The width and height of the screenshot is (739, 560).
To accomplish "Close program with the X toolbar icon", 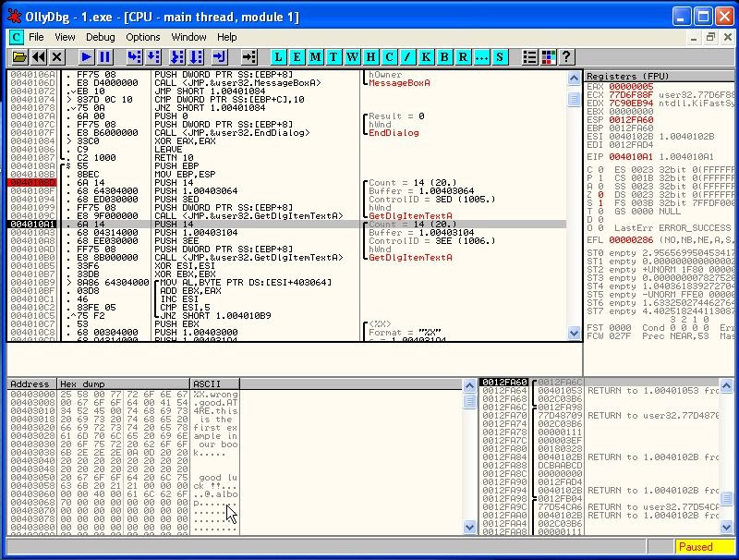I will 57,57.
